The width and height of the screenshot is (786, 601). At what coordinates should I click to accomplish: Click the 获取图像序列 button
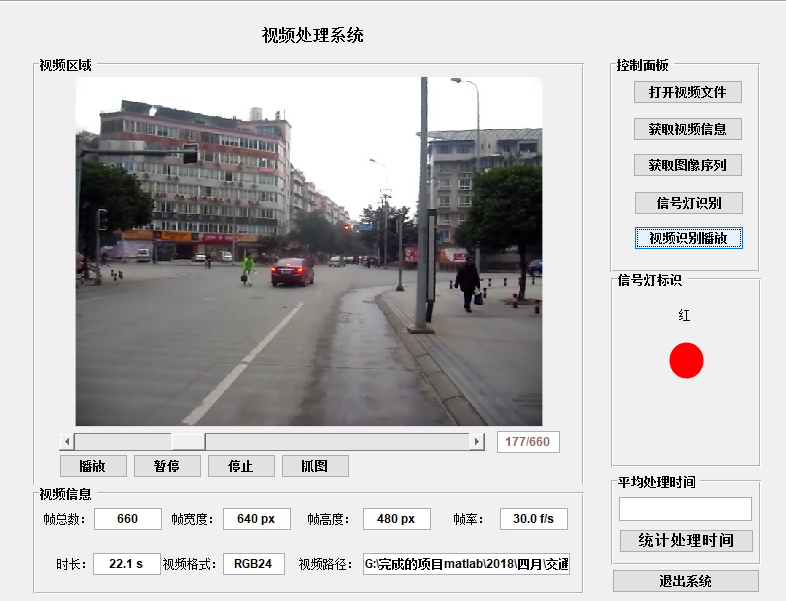[688, 165]
